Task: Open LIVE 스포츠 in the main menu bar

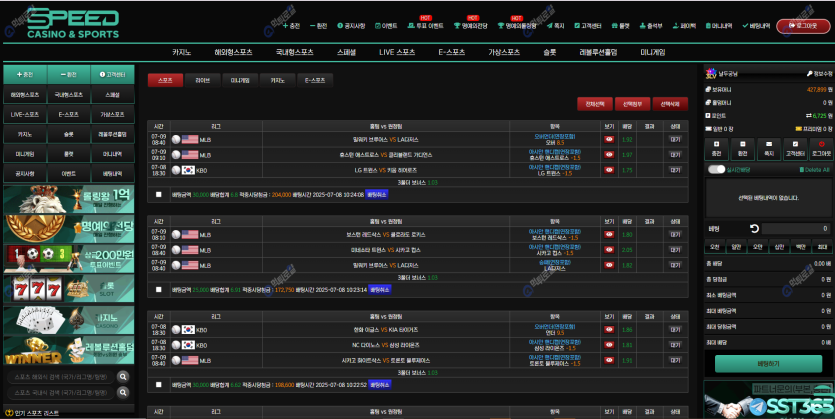Action: pos(397,52)
